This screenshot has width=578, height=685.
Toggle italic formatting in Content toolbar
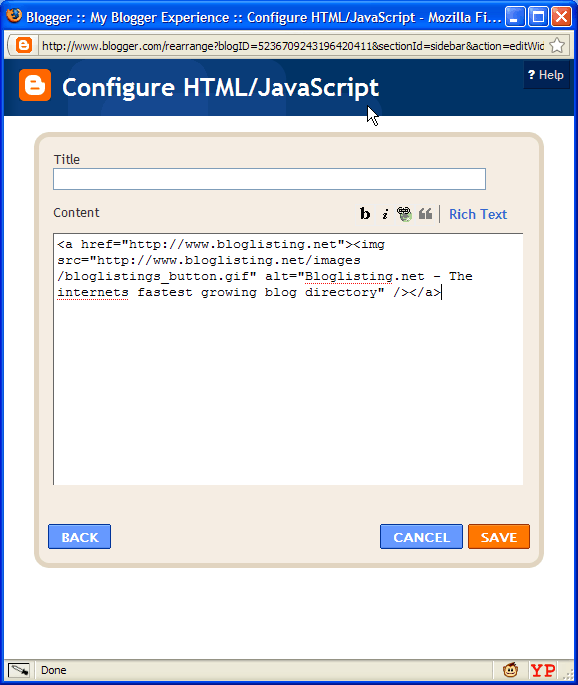[385, 214]
